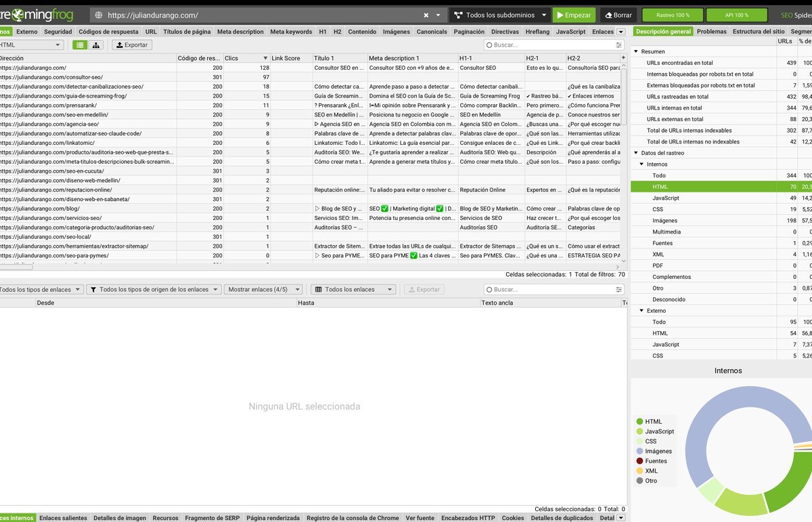The image size is (812, 522).
Task: Click the HTML color swatch in the chart legend
Action: [639, 421]
